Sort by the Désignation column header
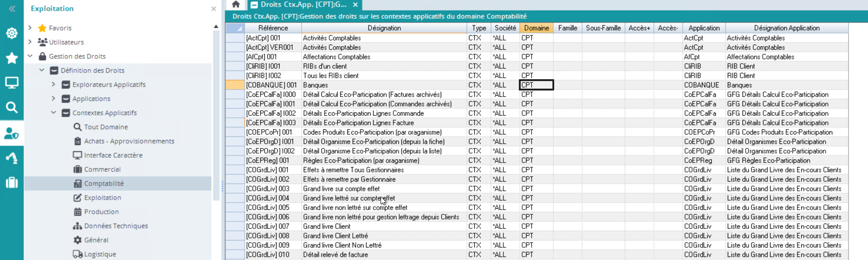 pos(384,28)
